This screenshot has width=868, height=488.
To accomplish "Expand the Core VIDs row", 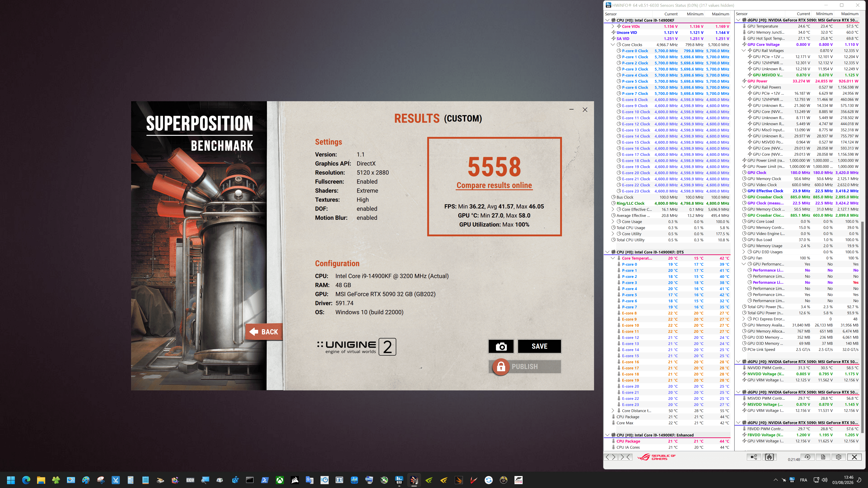I will click(613, 26).
